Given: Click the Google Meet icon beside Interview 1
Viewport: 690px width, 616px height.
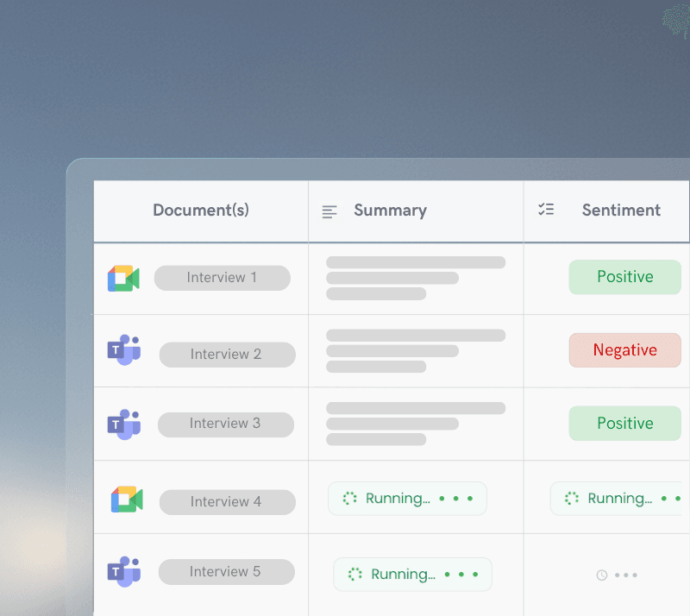Looking at the screenshot, I should 123,277.
